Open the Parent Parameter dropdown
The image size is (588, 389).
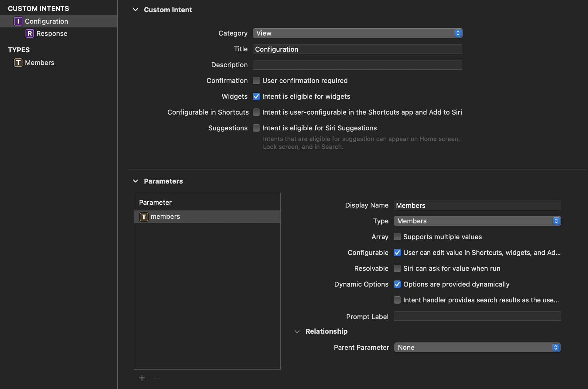point(477,347)
